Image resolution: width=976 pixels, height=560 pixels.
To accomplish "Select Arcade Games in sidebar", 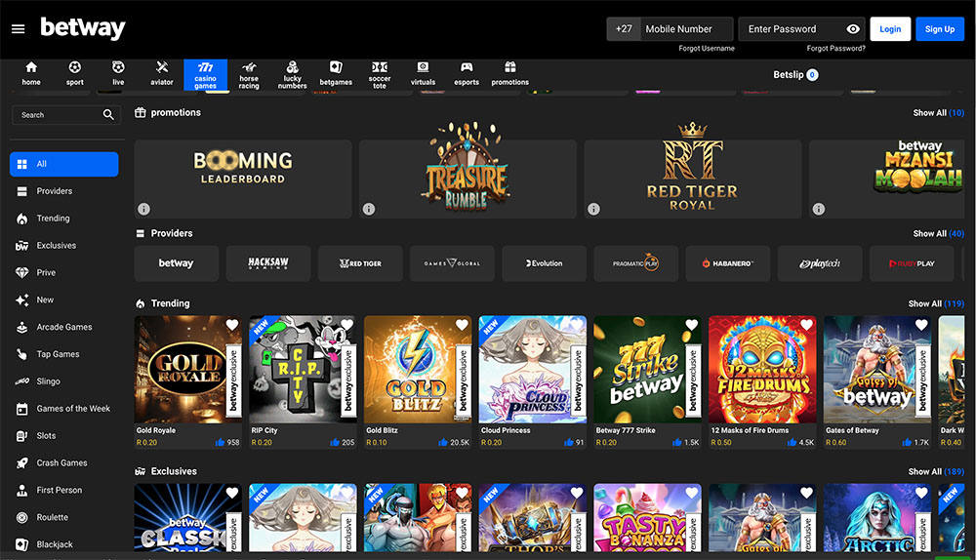I will [x=64, y=327].
